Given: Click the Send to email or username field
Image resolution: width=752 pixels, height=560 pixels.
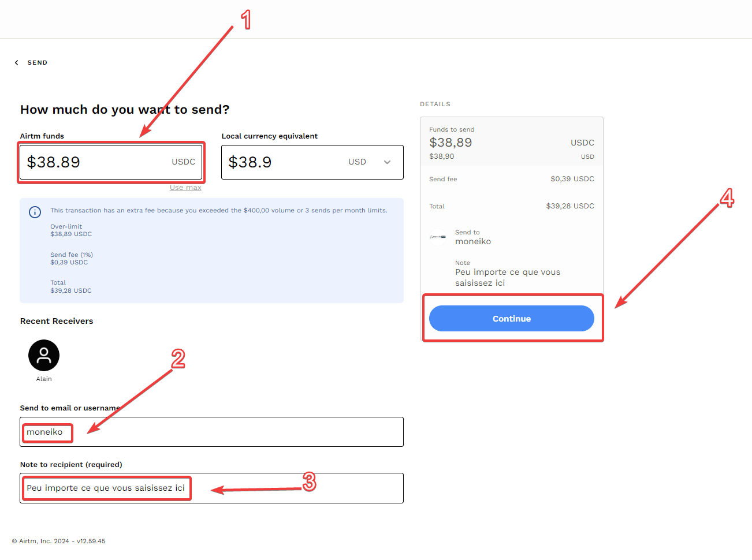Looking at the screenshot, I should [x=211, y=432].
